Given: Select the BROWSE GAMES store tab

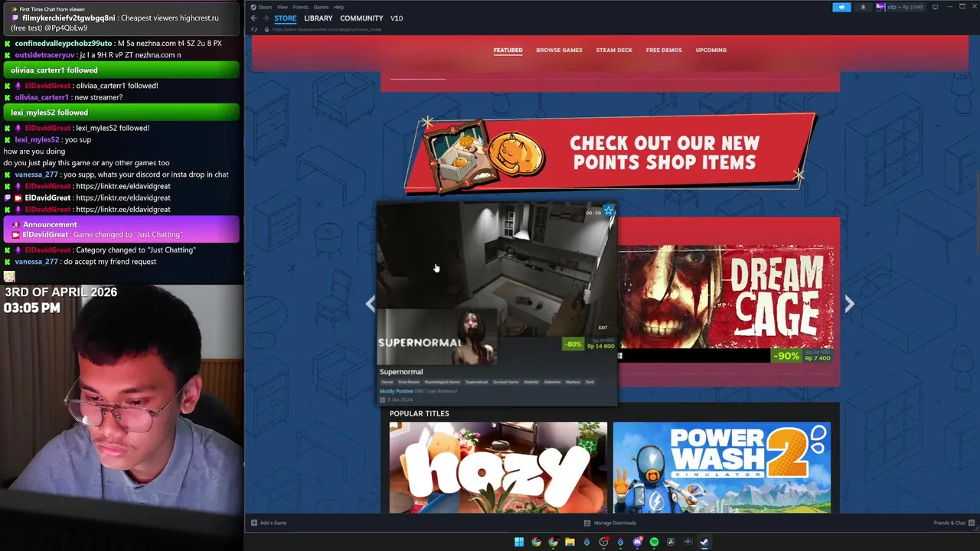Looking at the screenshot, I should coord(559,50).
